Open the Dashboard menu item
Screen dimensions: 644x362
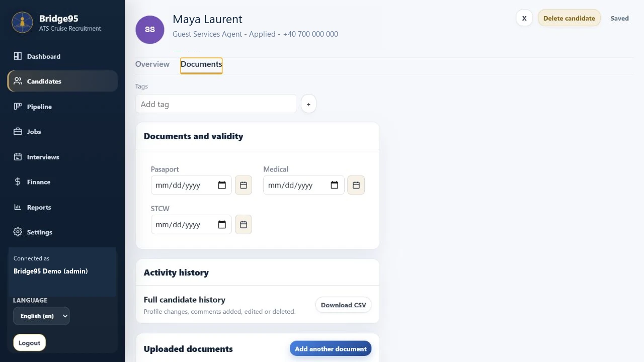pyautogui.click(x=62, y=56)
